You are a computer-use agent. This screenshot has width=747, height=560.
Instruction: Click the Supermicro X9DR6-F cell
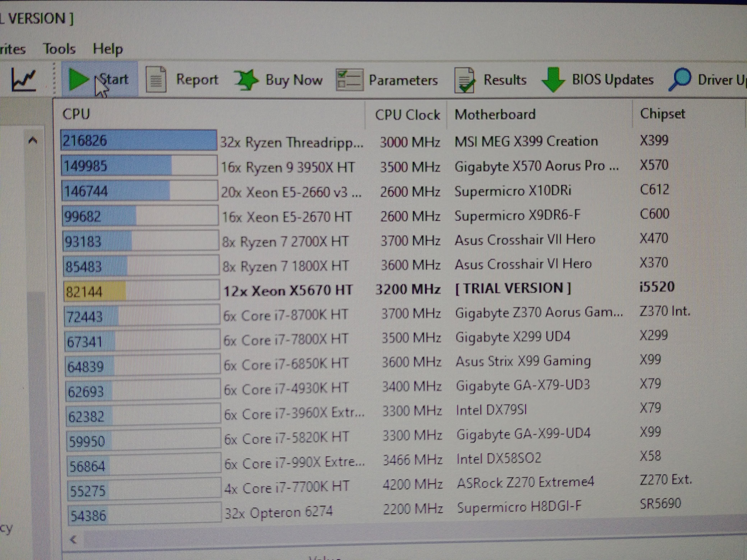pyautogui.click(x=517, y=216)
